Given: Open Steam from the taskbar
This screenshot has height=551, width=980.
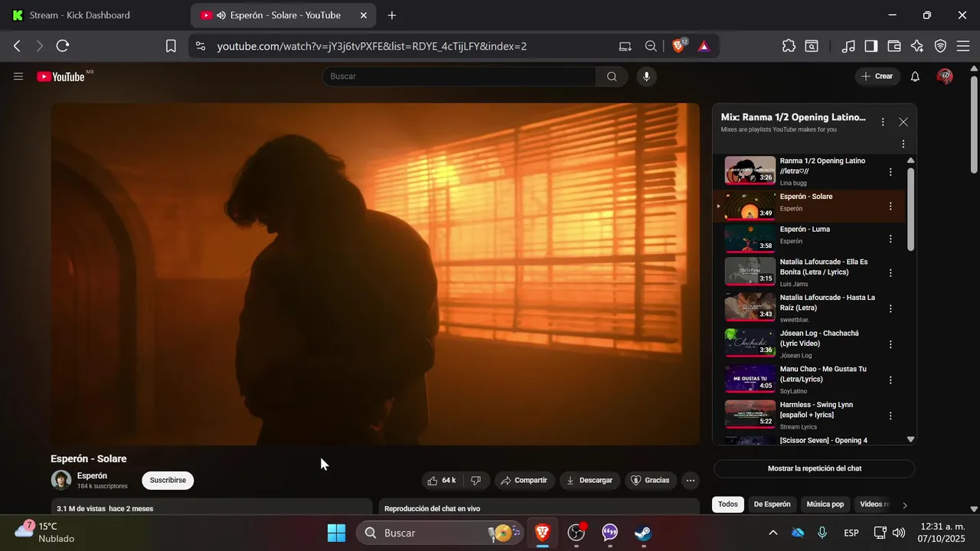Looking at the screenshot, I should tap(643, 533).
